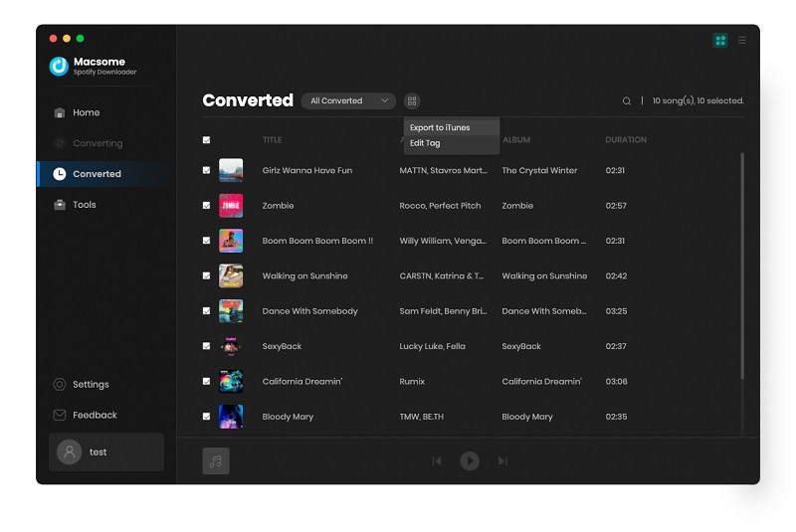Click Dance With Somebody album cover
Screen dimensions: 796x532
point(231,311)
